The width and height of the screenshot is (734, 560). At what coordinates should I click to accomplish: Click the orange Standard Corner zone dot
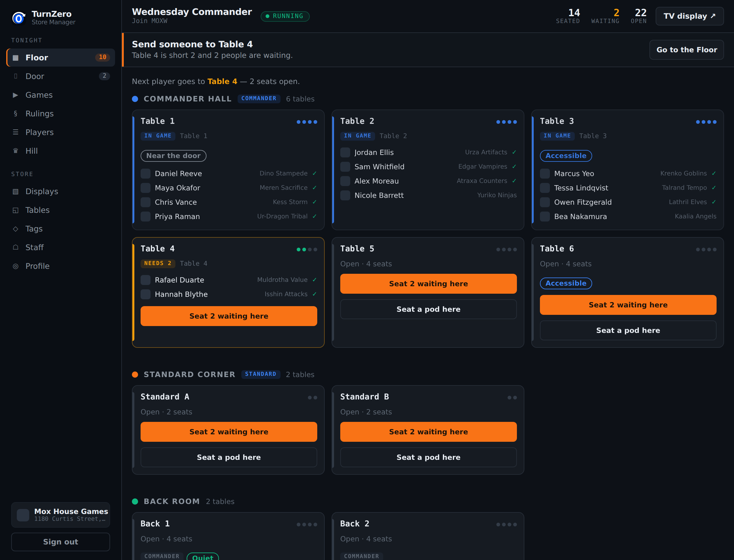(135, 375)
